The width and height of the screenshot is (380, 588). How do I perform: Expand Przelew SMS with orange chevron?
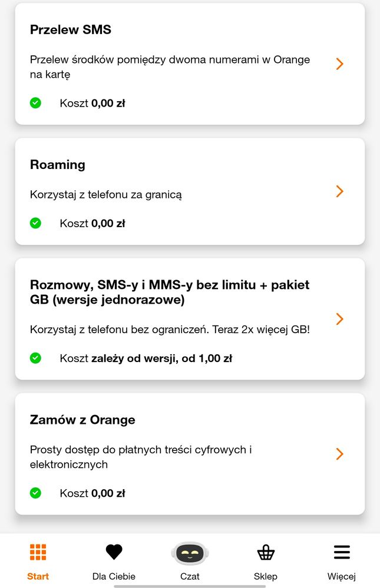click(x=339, y=64)
